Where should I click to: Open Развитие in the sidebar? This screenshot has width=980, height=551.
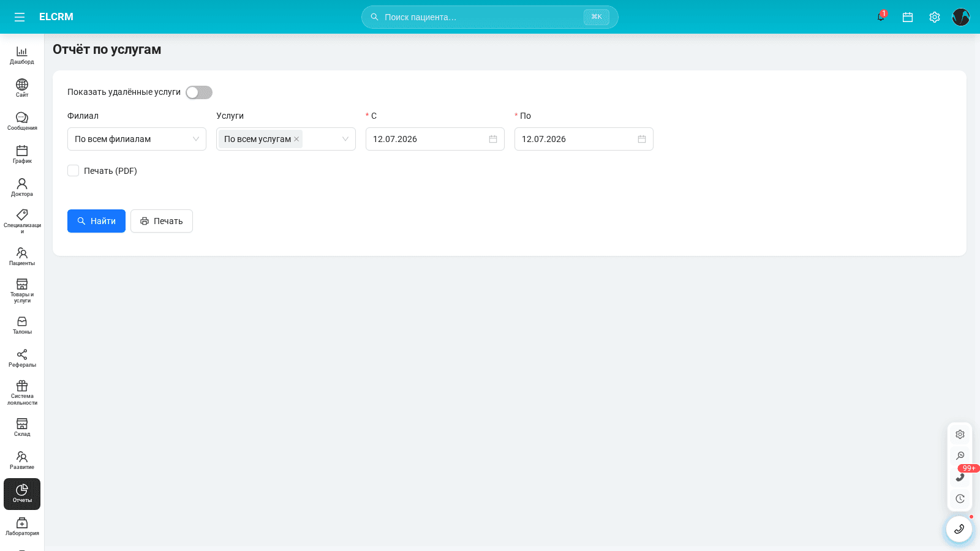pos(22,460)
